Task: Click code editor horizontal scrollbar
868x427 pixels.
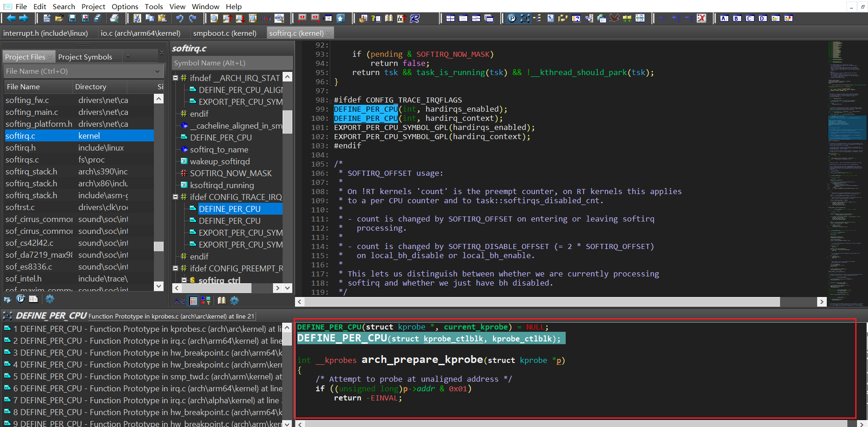Action: click(542, 302)
